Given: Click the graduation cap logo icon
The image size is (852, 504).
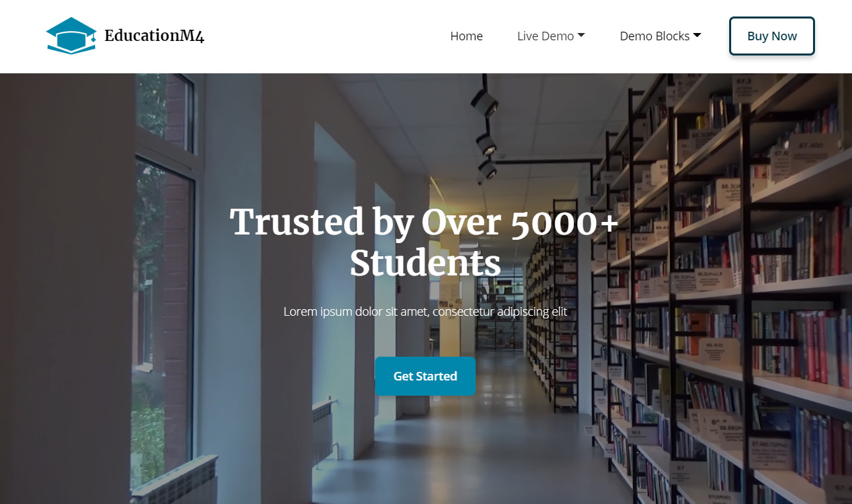Looking at the screenshot, I should click(71, 36).
